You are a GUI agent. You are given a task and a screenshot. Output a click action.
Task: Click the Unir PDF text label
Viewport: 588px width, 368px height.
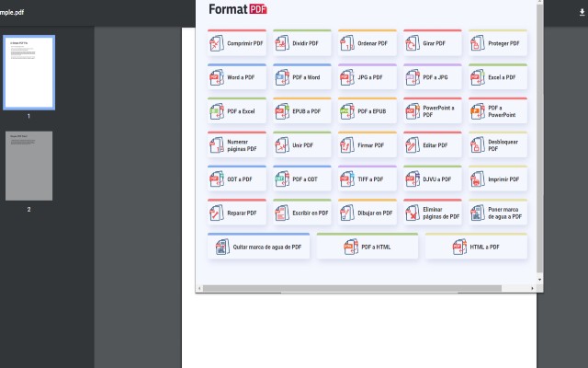click(302, 145)
